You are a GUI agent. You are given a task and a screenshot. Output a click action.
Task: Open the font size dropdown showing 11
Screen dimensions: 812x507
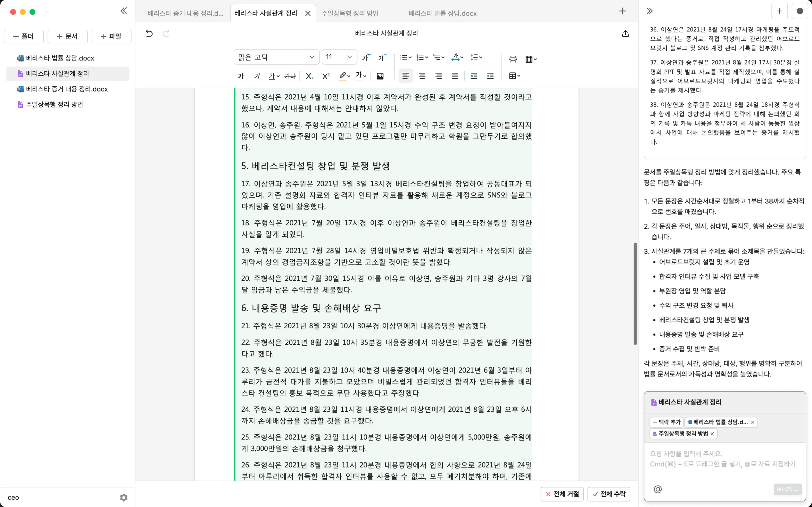coord(339,57)
